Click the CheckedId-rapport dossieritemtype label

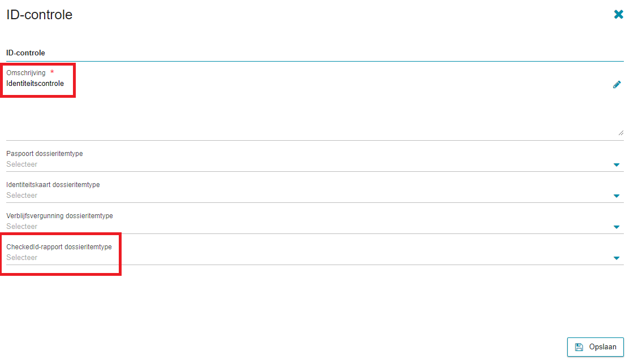click(x=59, y=247)
